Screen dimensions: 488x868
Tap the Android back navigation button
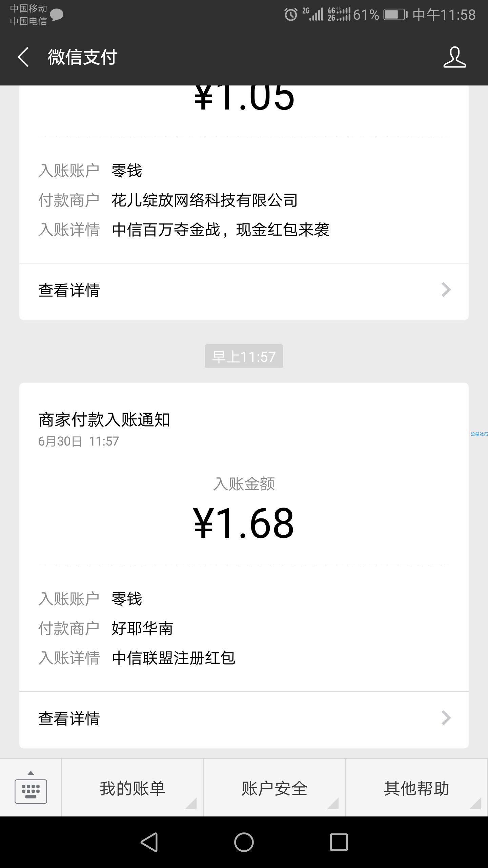(x=149, y=842)
